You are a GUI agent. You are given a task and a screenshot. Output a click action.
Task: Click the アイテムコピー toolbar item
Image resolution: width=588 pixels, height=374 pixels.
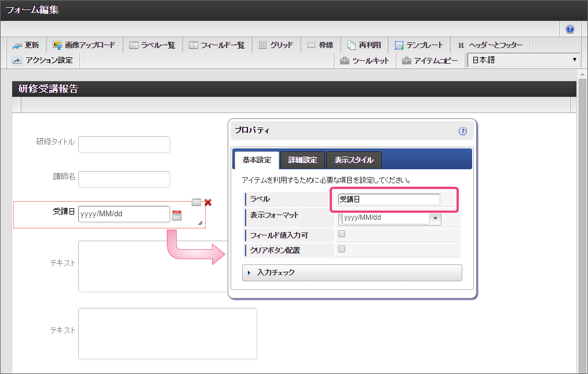(x=430, y=60)
